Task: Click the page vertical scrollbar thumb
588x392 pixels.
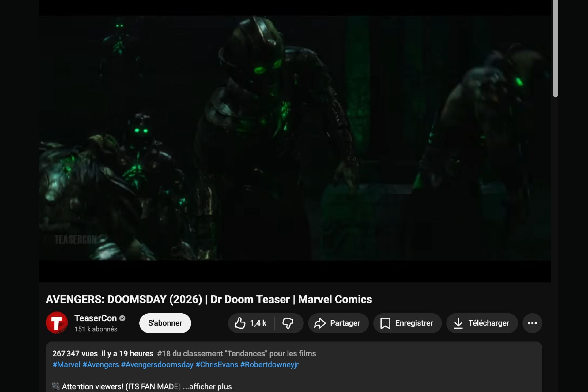Action: (556, 49)
